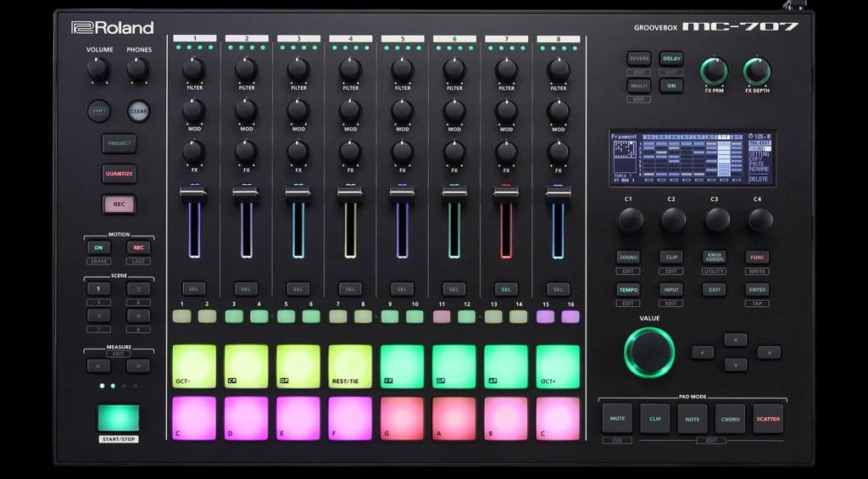Go to next measure with MEASURE right arrow
Viewport: 868px width, 479px height.
coord(138,366)
